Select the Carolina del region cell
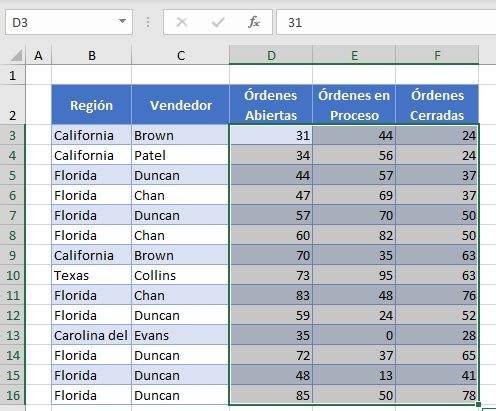Screen dimensions: 496x411 [92, 335]
